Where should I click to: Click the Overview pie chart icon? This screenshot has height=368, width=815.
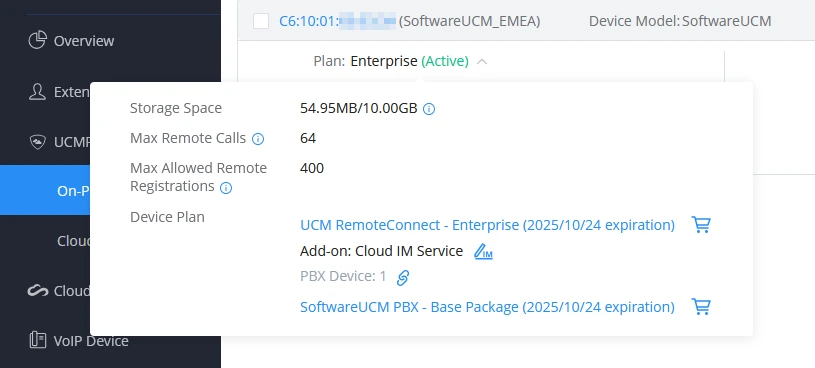click(x=37, y=40)
